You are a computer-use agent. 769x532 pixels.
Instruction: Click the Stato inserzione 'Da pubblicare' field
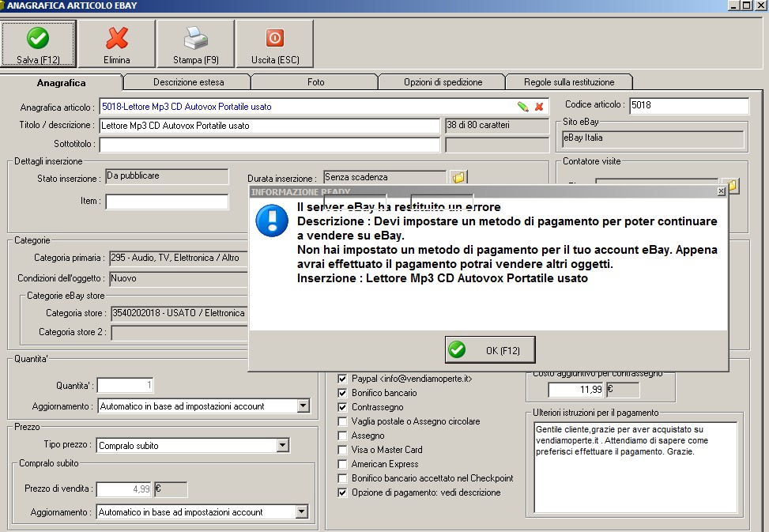point(167,176)
